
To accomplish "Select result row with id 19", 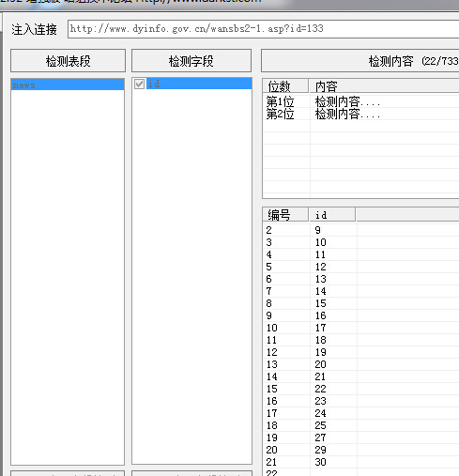I will coord(361,352).
